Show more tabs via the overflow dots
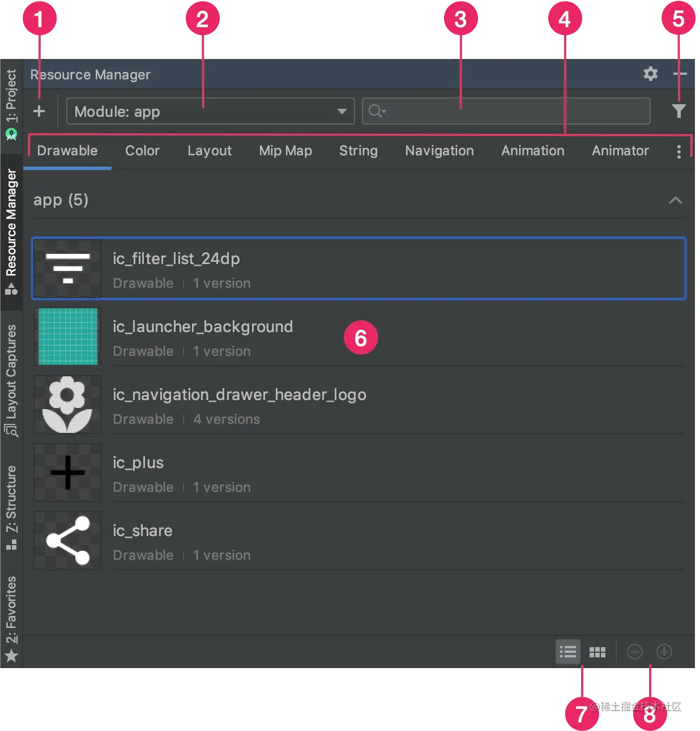The width and height of the screenshot is (700, 731). point(678,151)
